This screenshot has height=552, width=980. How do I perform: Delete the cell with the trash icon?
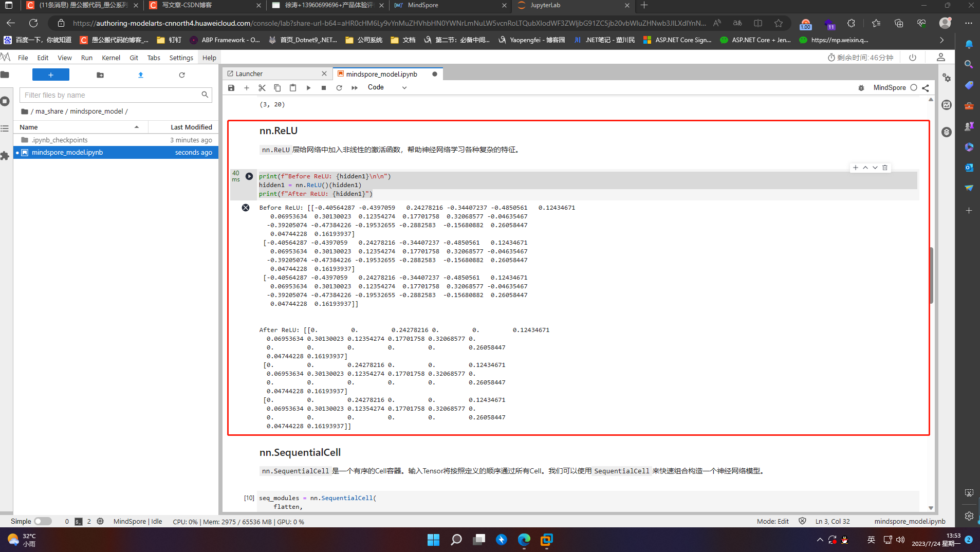[x=885, y=168]
